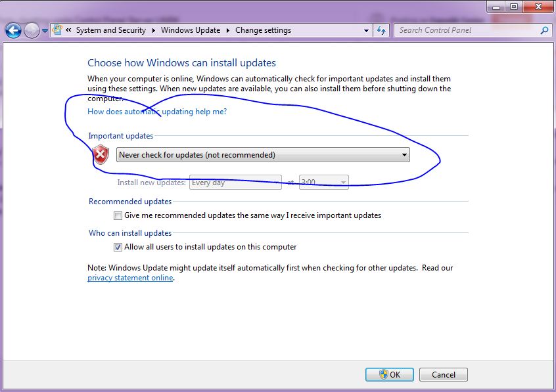The height and width of the screenshot is (392, 556).
Task: Click the search magnifier icon
Action: pyautogui.click(x=544, y=30)
